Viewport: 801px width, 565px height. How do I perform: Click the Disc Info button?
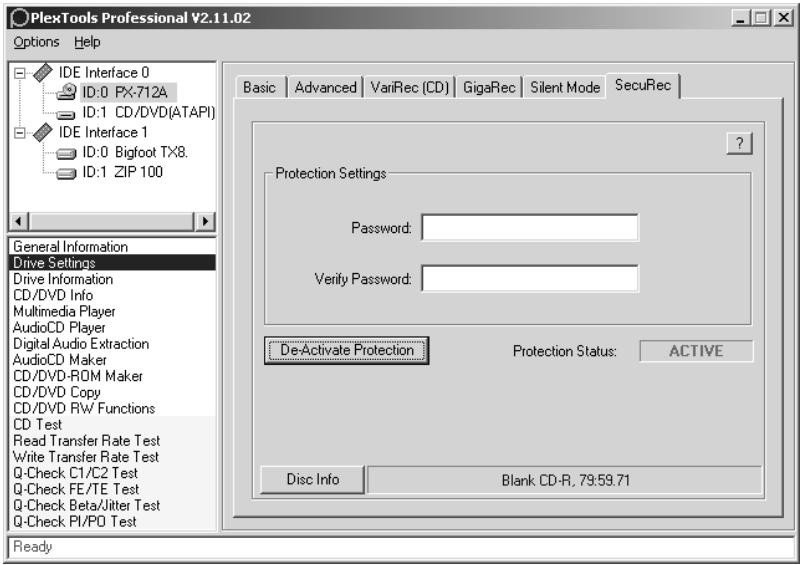pyautogui.click(x=313, y=480)
